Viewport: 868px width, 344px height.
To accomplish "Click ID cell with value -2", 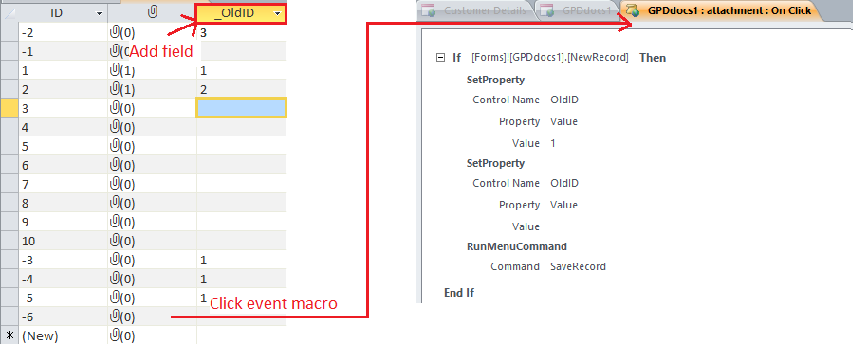I will pyautogui.click(x=64, y=32).
